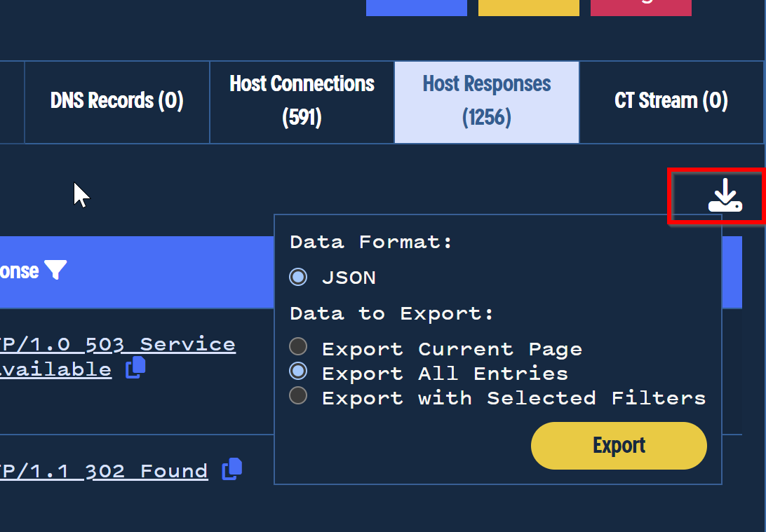The height and width of the screenshot is (532, 766).
Task: Click the red button at top
Action: tap(641, 8)
